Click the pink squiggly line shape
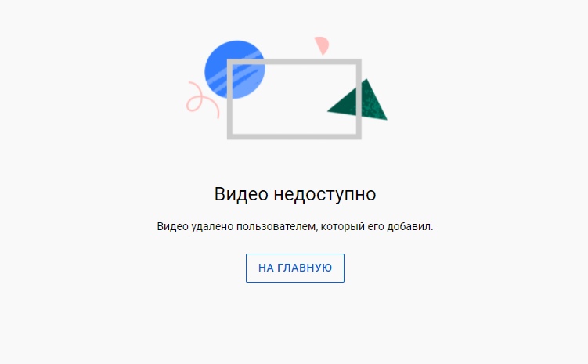 click(203, 99)
